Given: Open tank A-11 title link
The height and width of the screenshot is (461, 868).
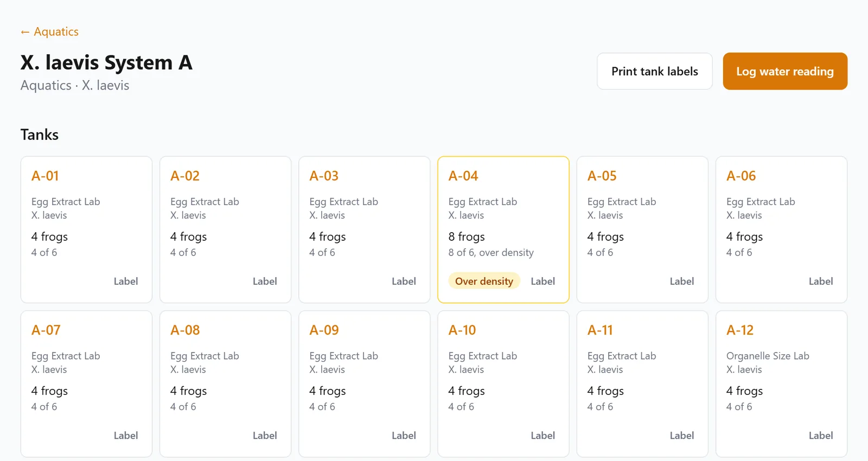Looking at the screenshot, I should [600, 330].
